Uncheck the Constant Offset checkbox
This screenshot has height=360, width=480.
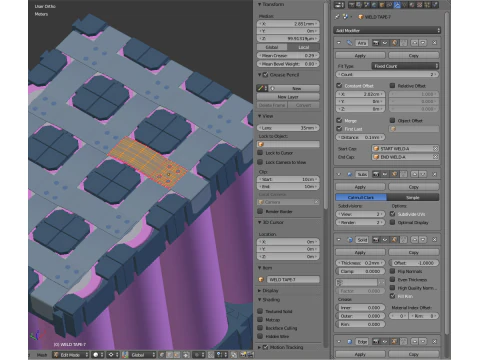coord(339,86)
